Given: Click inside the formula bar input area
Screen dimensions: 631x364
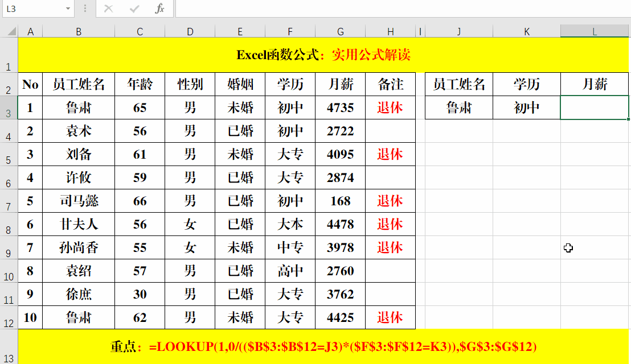Looking at the screenshot, I should 403,9.
